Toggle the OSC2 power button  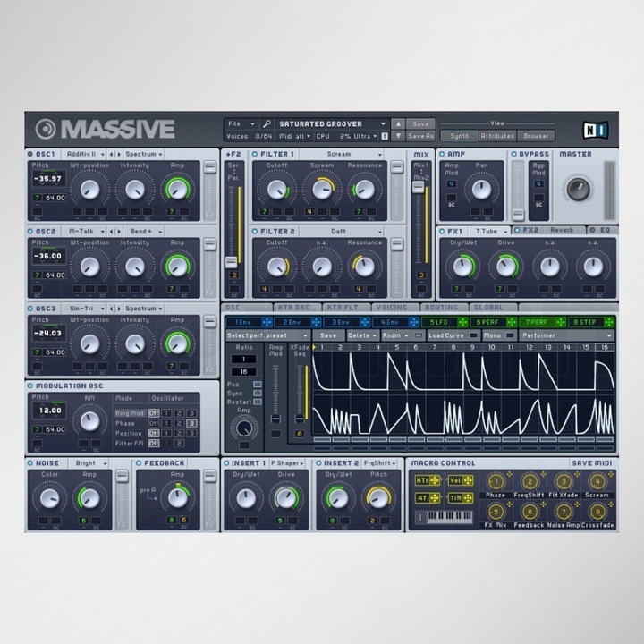[x=30, y=232]
